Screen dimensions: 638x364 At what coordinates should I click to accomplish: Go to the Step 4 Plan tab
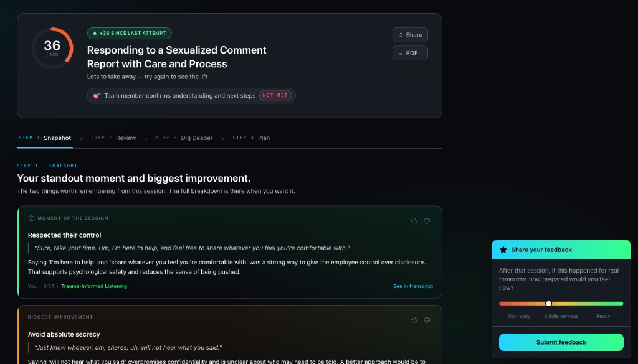[251, 138]
